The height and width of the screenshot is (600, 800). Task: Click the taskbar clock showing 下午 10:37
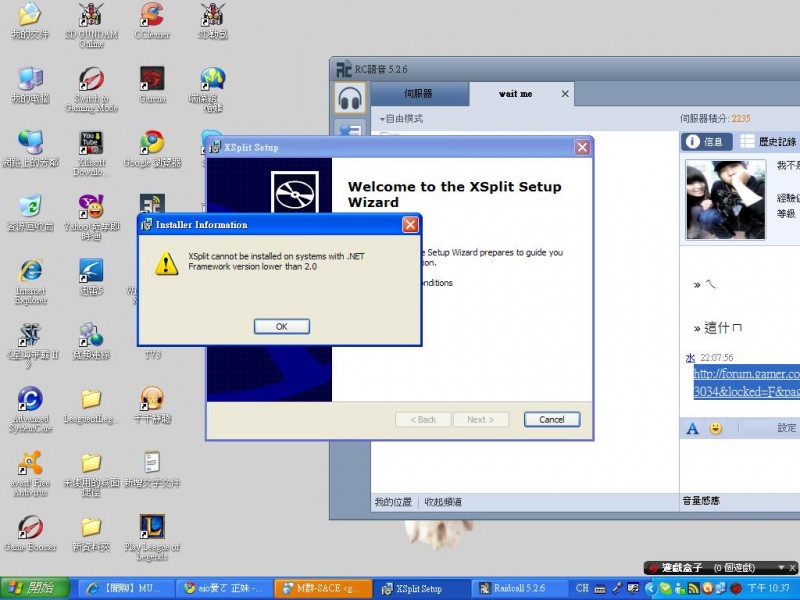pyautogui.click(x=768, y=588)
